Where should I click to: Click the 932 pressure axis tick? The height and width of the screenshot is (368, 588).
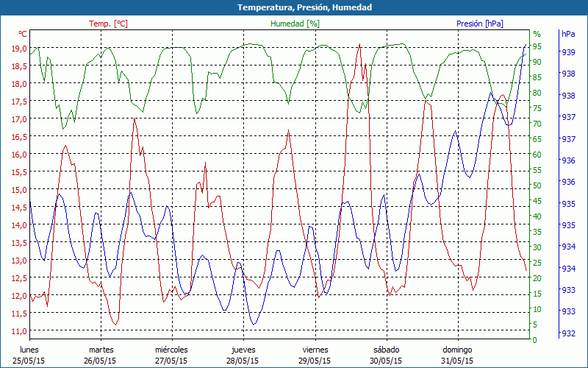click(x=568, y=333)
